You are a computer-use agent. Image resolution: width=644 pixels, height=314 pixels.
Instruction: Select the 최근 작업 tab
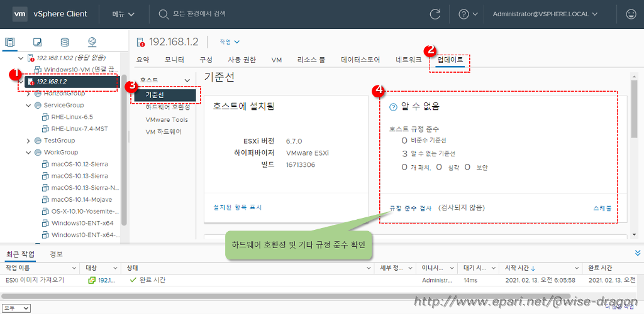(21, 254)
